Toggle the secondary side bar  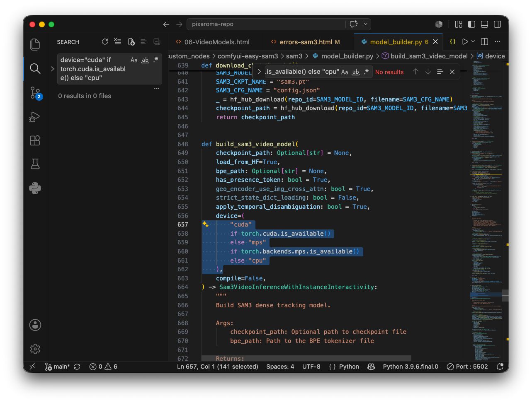pos(498,24)
